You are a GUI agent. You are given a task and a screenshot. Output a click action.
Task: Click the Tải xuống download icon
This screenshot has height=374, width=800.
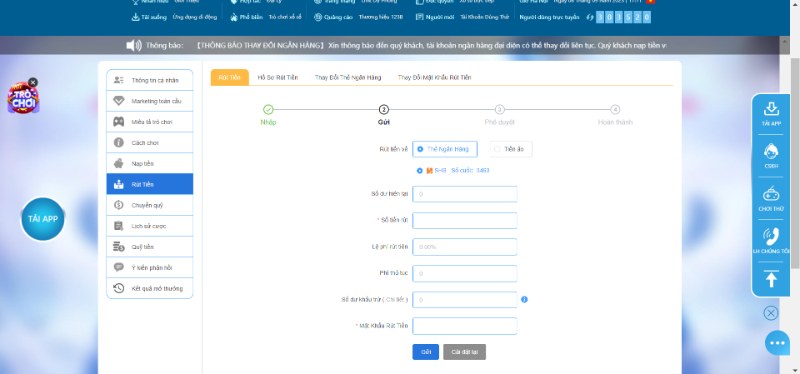pos(135,17)
